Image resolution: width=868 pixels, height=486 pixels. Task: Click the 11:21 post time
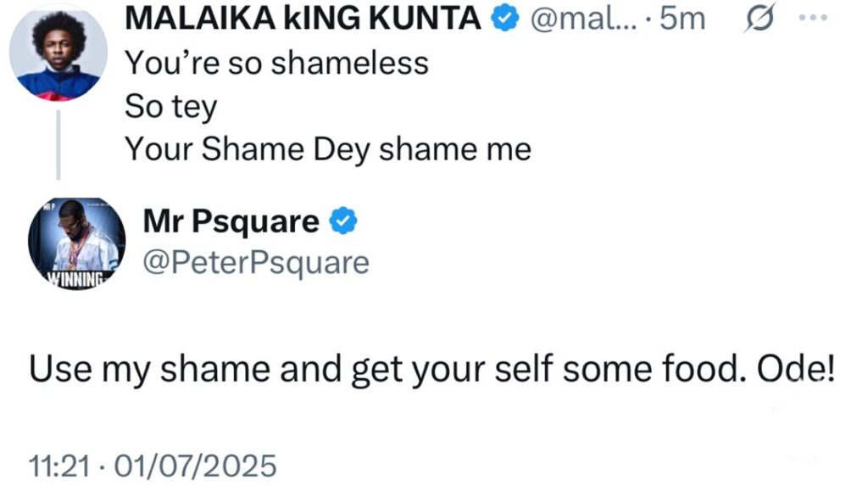[56, 466]
